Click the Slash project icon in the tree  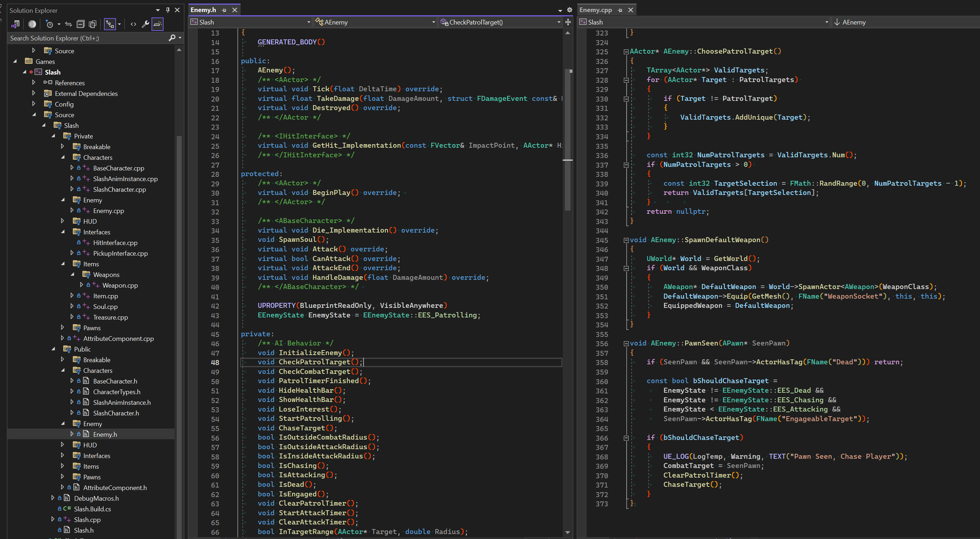pyautogui.click(x=38, y=72)
